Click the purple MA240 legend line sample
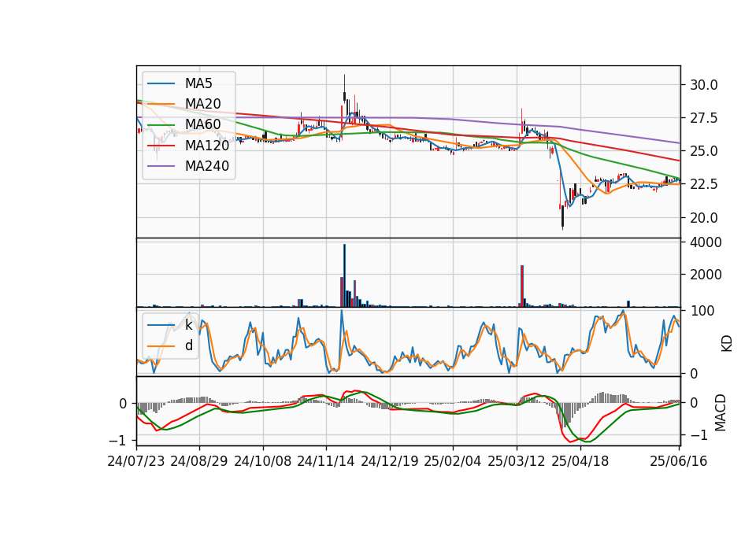756x543 pixels. pos(161,166)
